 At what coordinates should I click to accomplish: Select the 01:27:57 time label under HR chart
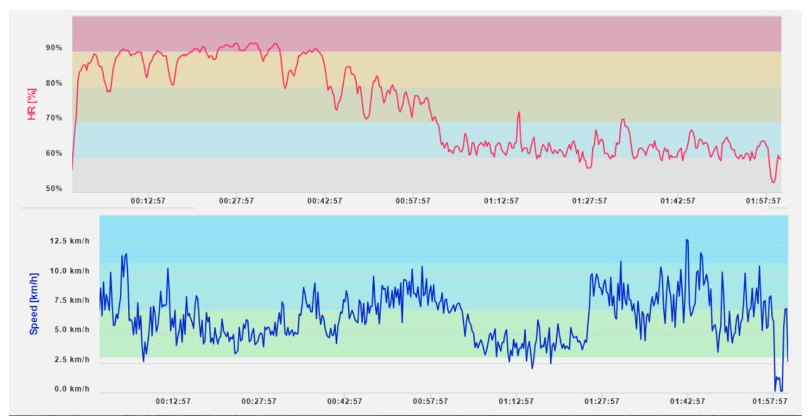[x=590, y=201]
